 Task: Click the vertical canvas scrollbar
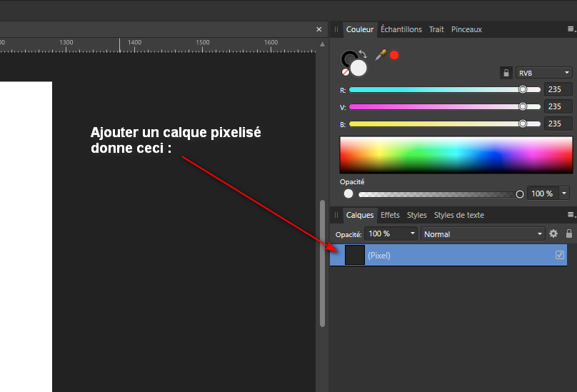click(x=322, y=263)
